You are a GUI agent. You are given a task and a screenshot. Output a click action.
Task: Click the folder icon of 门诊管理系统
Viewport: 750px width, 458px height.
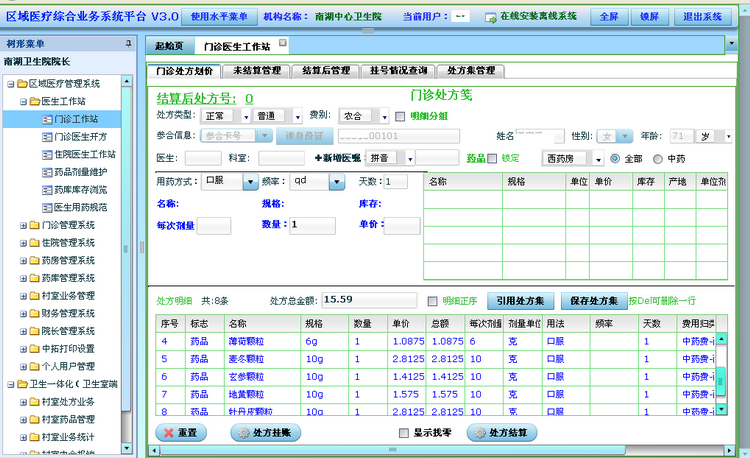tap(34, 225)
